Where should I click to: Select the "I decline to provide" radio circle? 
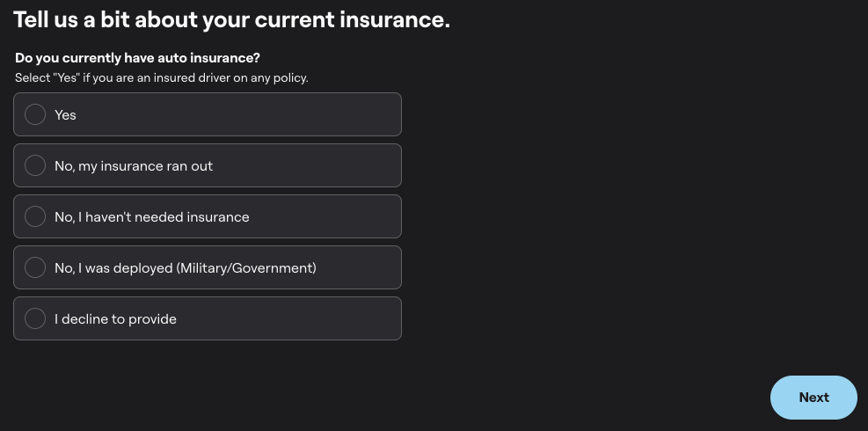pyautogui.click(x=35, y=318)
